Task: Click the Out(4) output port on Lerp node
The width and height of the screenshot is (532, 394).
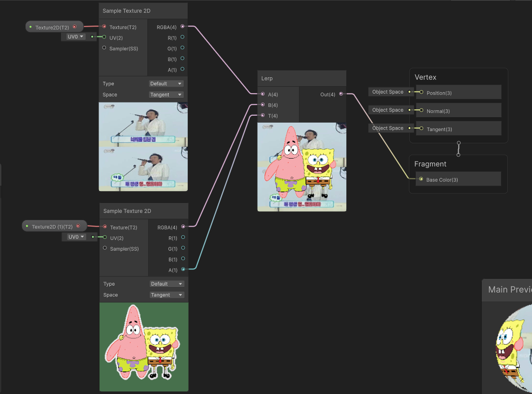Action: click(x=341, y=94)
